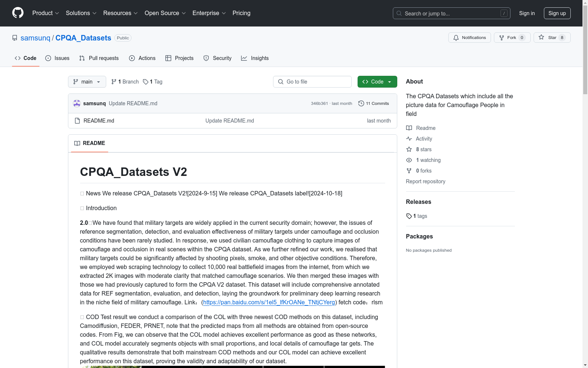This screenshot has height=368, width=588.
Task: Click the history clock icon beside 11 Commits
Action: (361, 103)
